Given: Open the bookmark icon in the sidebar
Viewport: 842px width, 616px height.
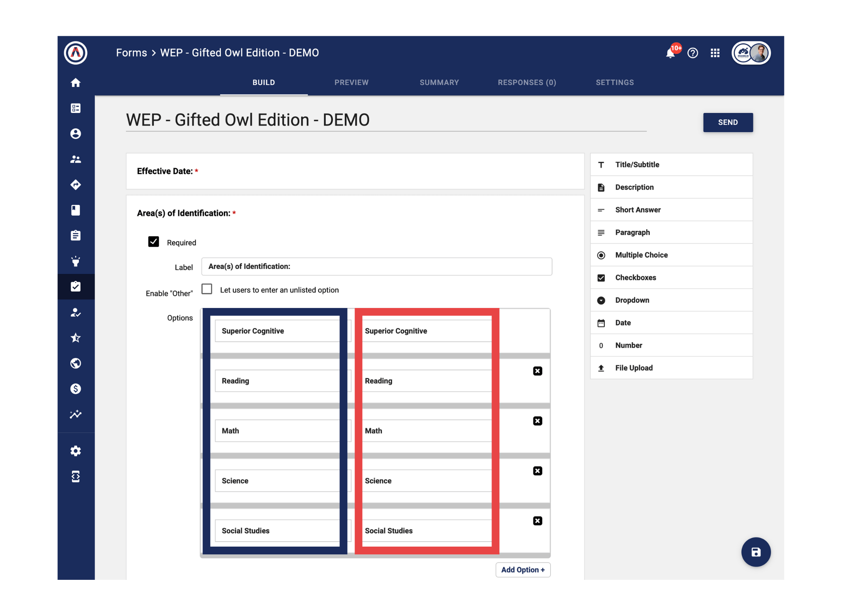Looking at the screenshot, I should coord(76,210).
